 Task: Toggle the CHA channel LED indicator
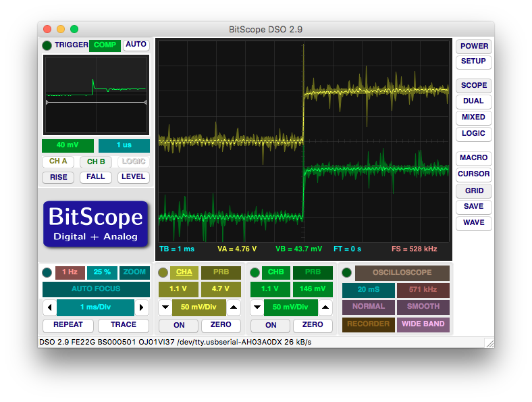point(163,272)
